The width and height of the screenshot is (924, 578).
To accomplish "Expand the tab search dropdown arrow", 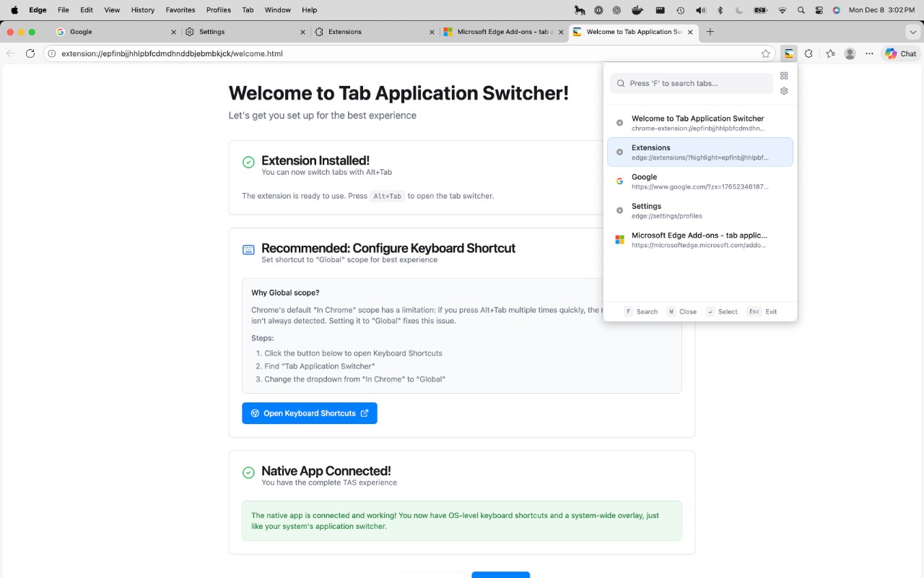I will click(x=913, y=32).
